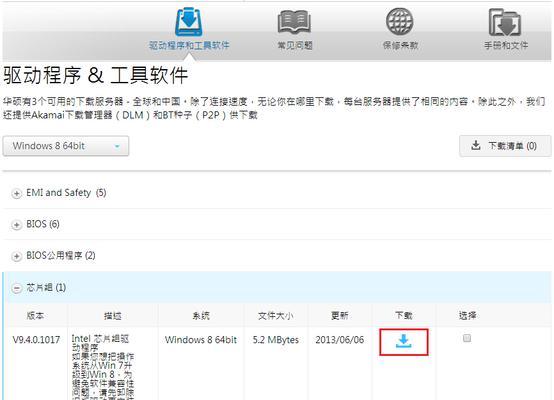Click the warranty globe icon
The height and width of the screenshot is (400, 554).
pyautogui.click(x=400, y=22)
